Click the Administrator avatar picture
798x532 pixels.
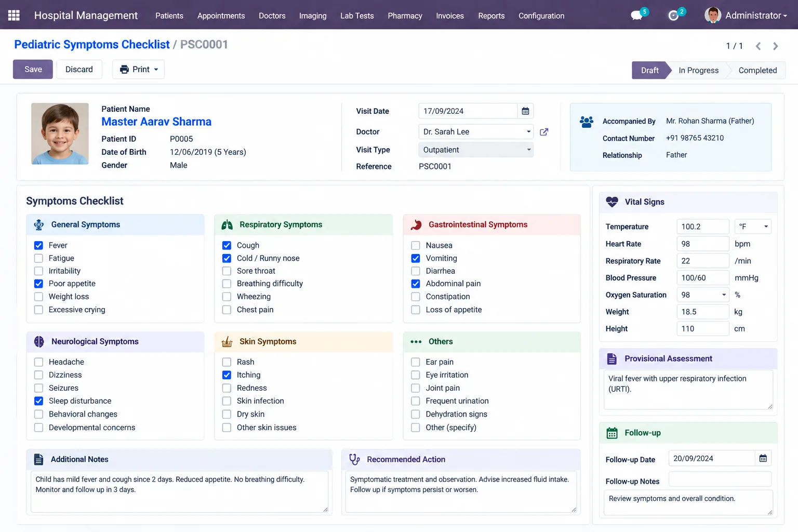[713, 15]
